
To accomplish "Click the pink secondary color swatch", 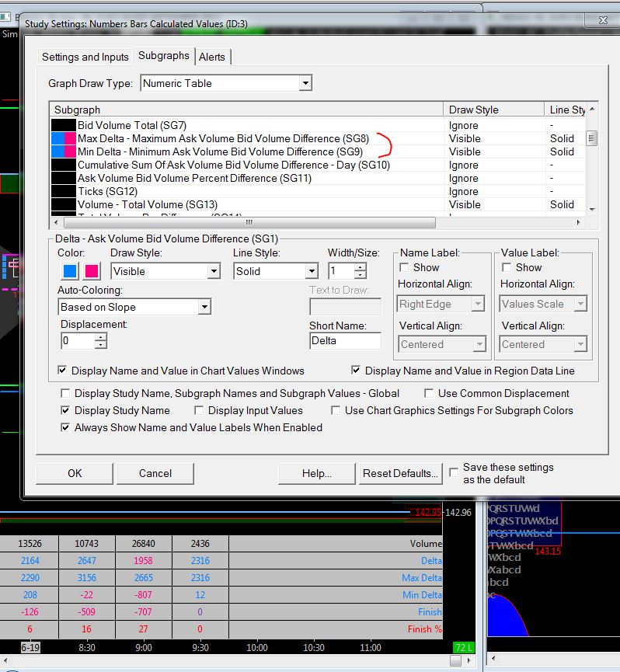I will pyautogui.click(x=92, y=271).
